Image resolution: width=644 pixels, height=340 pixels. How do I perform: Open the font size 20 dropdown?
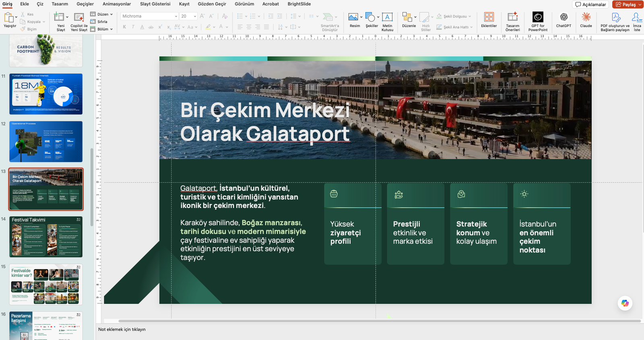195,16
